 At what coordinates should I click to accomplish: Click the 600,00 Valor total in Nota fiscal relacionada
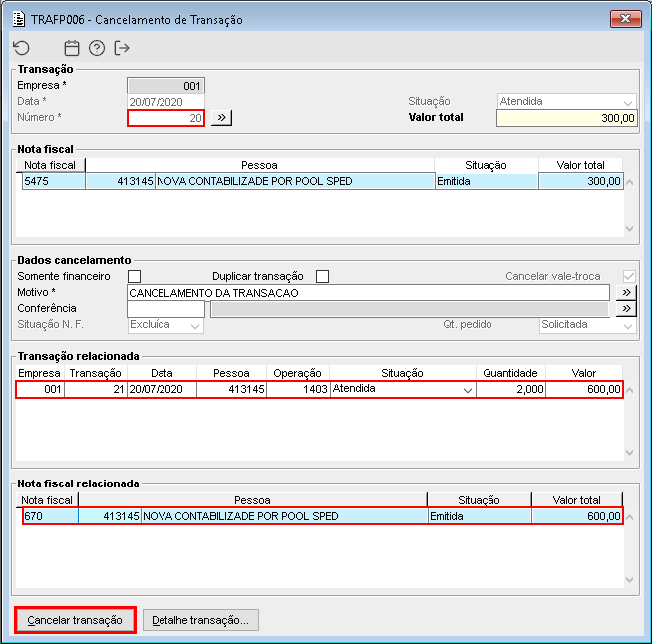[x=577, y=516]
